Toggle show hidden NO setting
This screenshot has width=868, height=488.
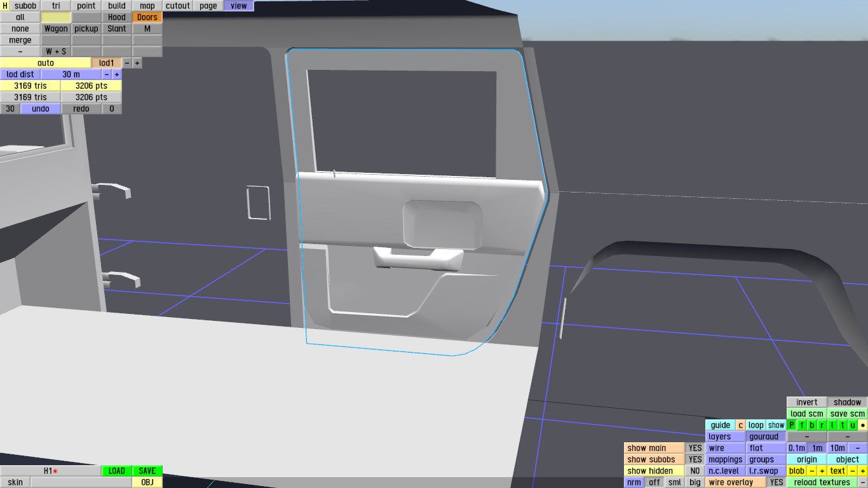tap(695, 471)
